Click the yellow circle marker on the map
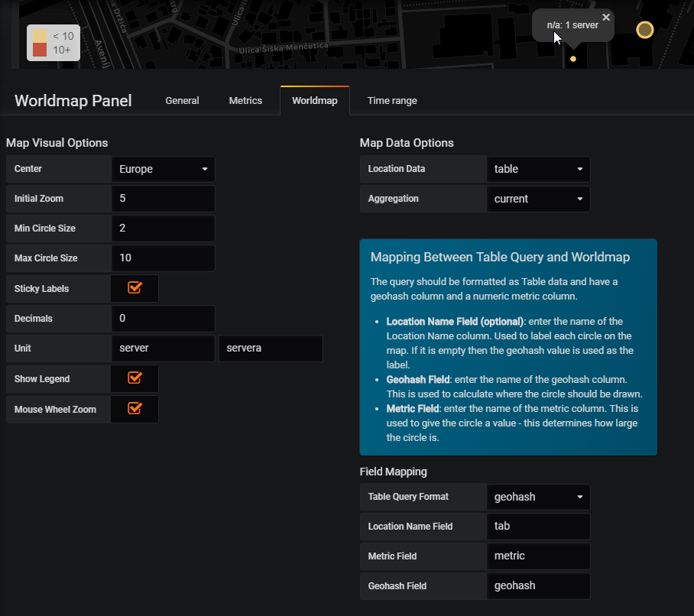Screen dimensions: 694x616 pos(645,29)
